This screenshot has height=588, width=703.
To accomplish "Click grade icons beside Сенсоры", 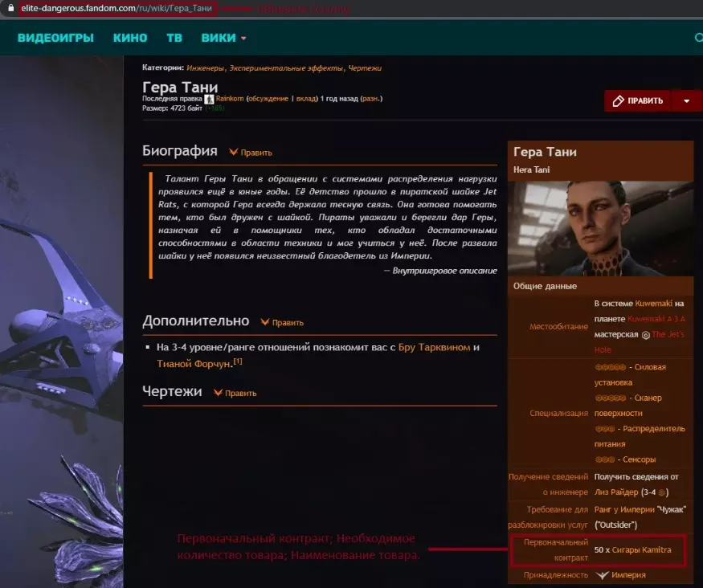I will pos(605,459).
